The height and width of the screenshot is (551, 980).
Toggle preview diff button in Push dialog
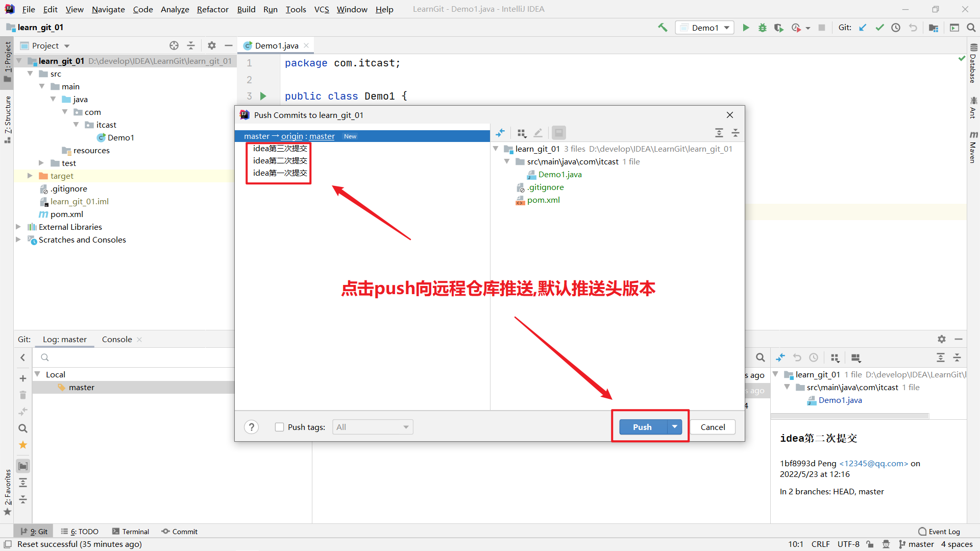[x=559, y=133]
